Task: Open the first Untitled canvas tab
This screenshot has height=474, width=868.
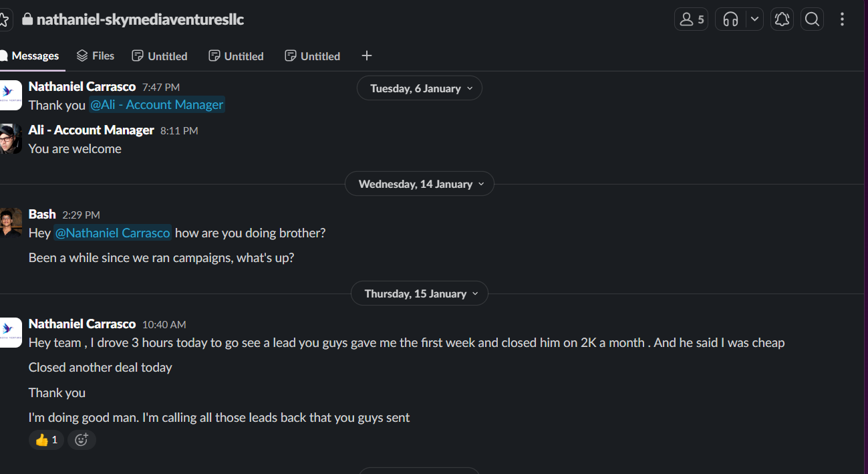Action: (160, 56)
